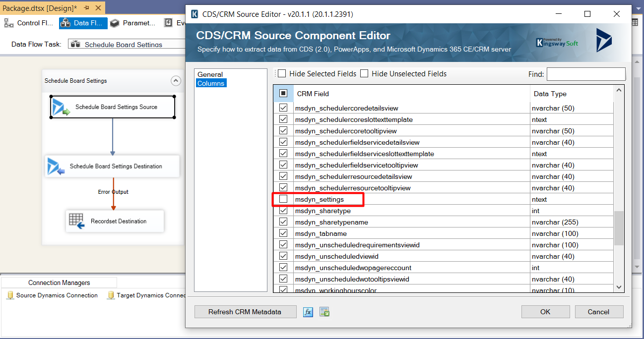Select msdyn_schedulerfieldservicedetailsview field name
Screen dimensions: 644x339
pyautogui.click(x=357, y=142)
